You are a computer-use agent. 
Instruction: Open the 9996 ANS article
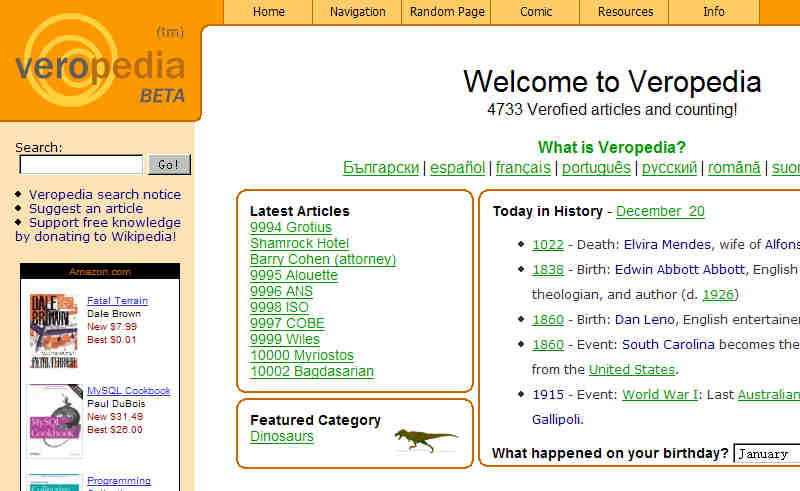[281, 291]
